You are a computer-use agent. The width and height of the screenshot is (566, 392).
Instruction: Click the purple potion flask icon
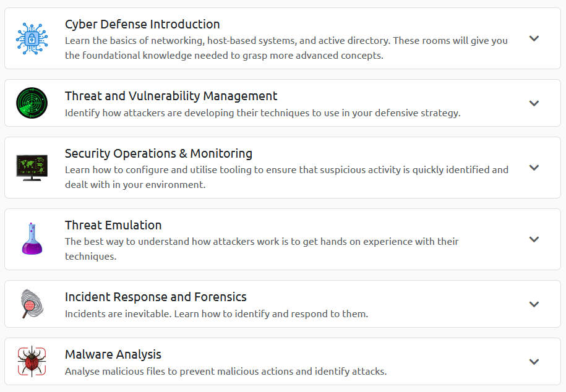tap(32, 239)
